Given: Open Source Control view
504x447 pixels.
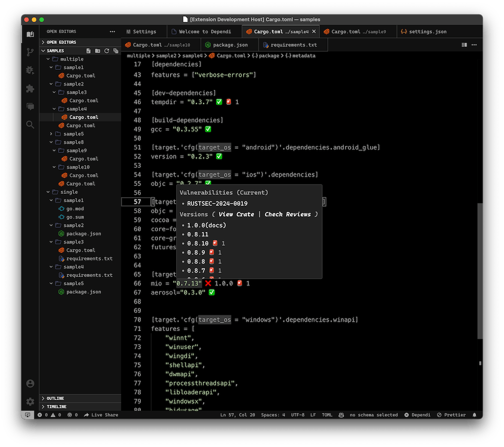Looking at the screenshot, I should point(30,52).
